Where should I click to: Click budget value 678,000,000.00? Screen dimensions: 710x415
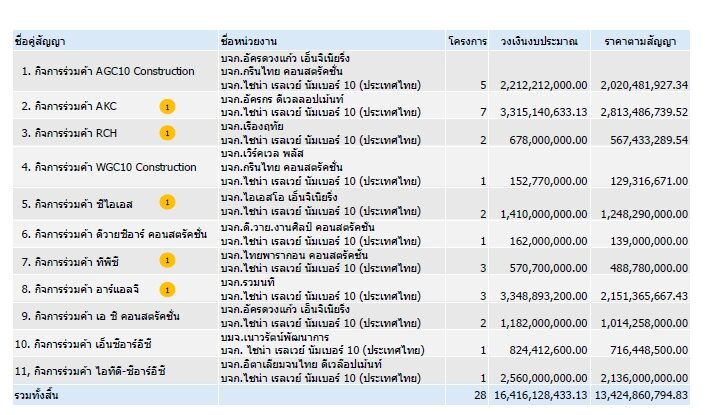pyautogui.click(x=548, y=140)
